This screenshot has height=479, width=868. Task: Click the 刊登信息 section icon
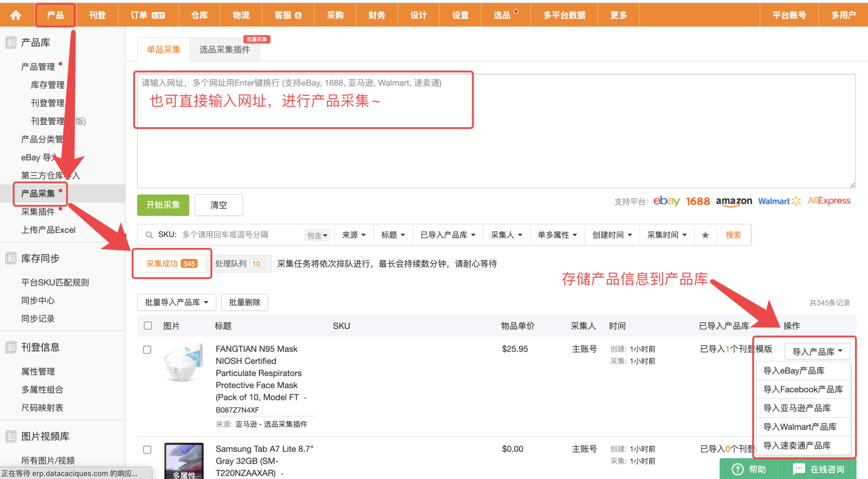pos(11,347)
